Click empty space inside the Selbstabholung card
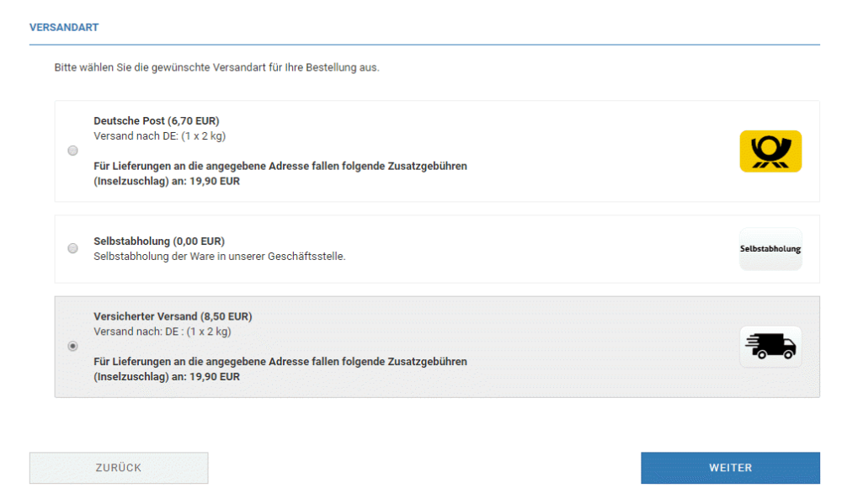842x504 pixels. pyautogui.click(x=547, y=249)
